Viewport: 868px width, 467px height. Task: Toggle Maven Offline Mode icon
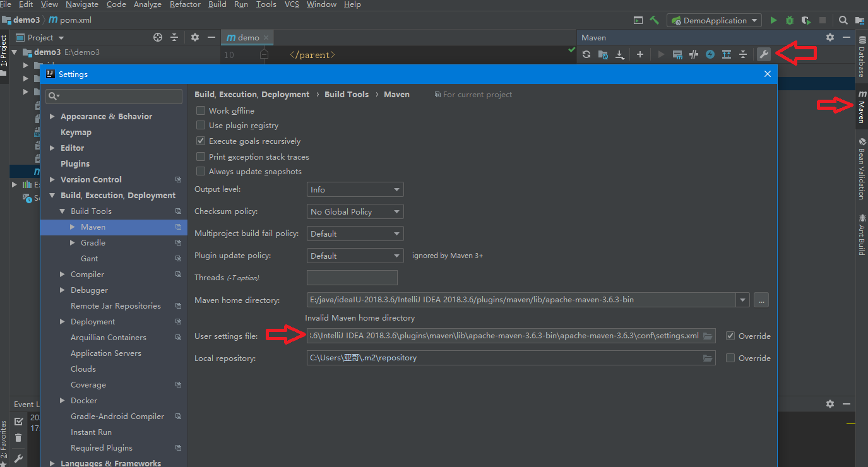[694, 54]
